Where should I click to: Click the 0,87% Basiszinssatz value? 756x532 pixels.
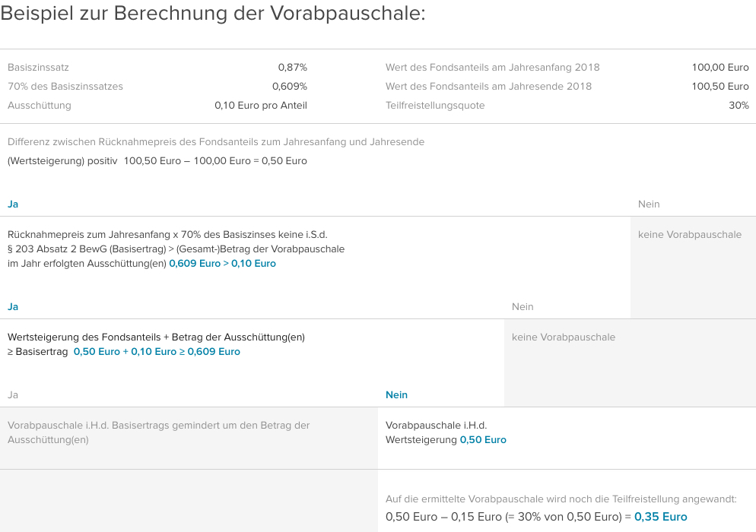[x=292, y=68]
